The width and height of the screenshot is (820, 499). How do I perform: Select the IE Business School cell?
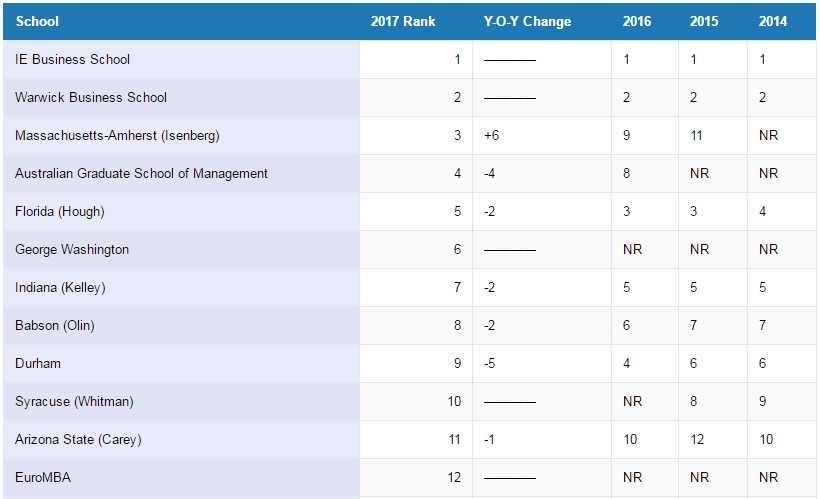click(181, 59)
